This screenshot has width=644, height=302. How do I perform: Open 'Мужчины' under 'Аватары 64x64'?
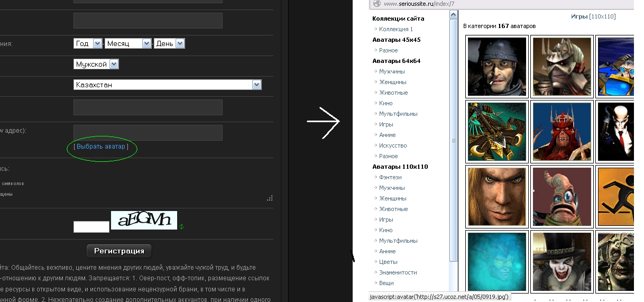(392, 71)
